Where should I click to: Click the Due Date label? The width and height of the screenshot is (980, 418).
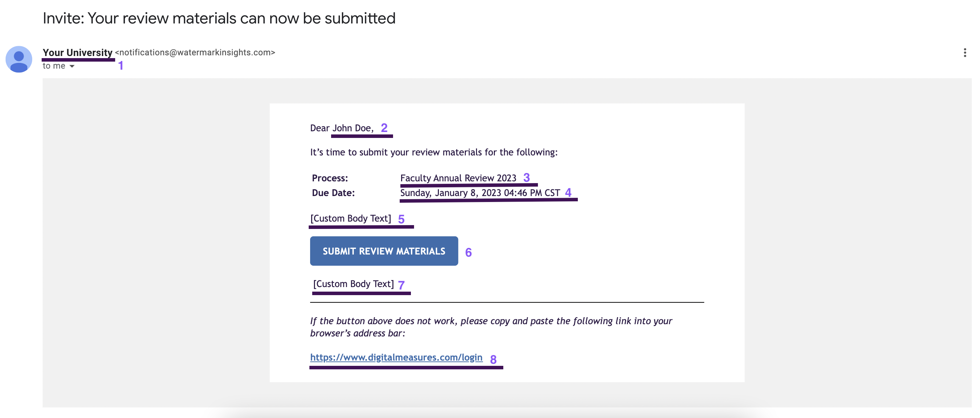pyautogui.click(x=333, y=193)
